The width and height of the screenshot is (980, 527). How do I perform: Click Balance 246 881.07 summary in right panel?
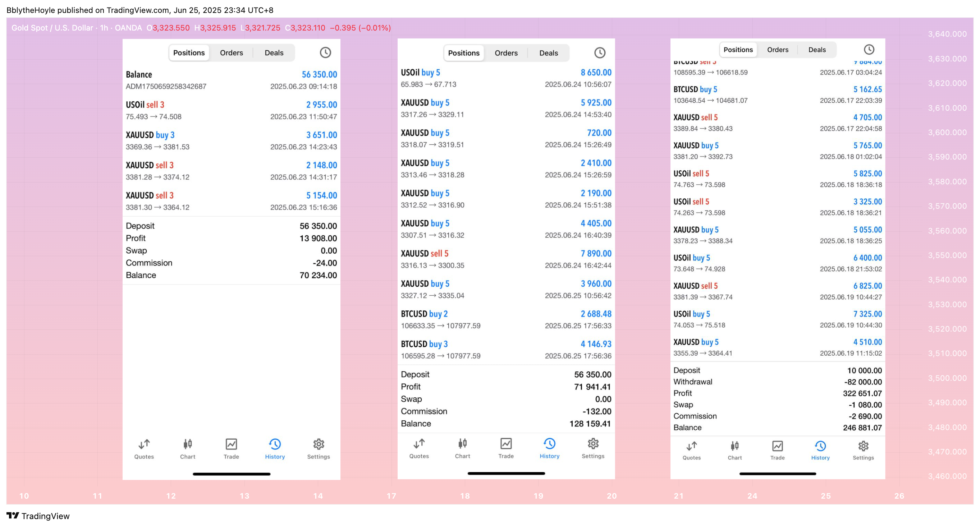(778, 428)
